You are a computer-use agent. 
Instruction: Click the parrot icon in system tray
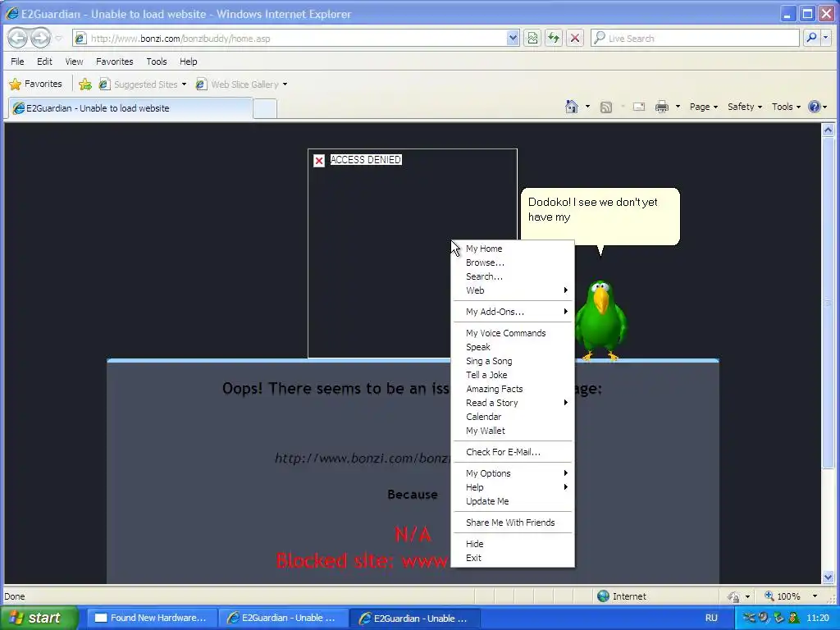794,618
